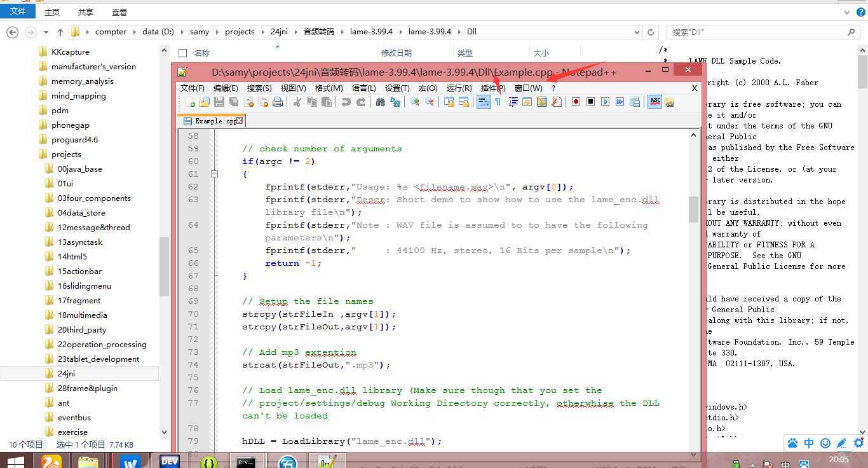This screenshot has height=468, width=868.
Task: Open the 编辑(E) menu
Action: pos(226,88)
